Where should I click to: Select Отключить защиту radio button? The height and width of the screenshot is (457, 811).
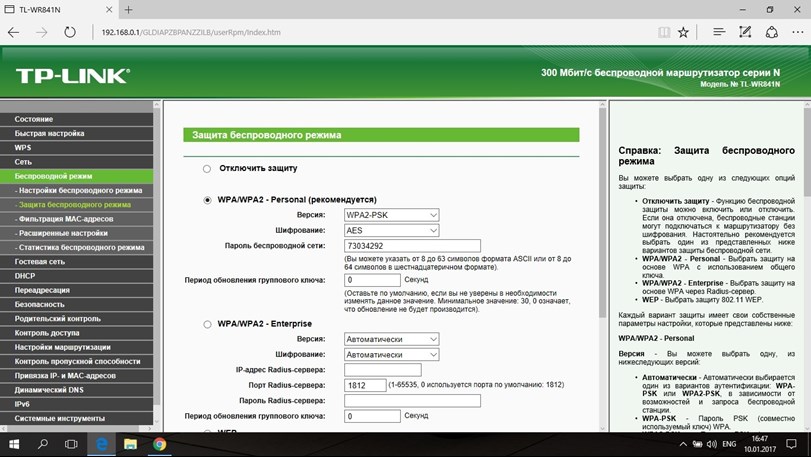(x=207, y=169)
